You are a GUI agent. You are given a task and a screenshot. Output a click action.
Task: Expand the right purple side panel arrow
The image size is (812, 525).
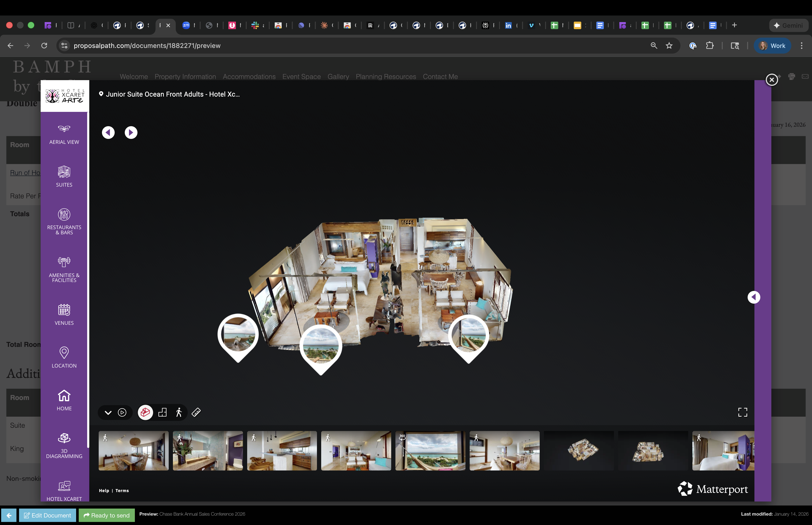[753, 297]
